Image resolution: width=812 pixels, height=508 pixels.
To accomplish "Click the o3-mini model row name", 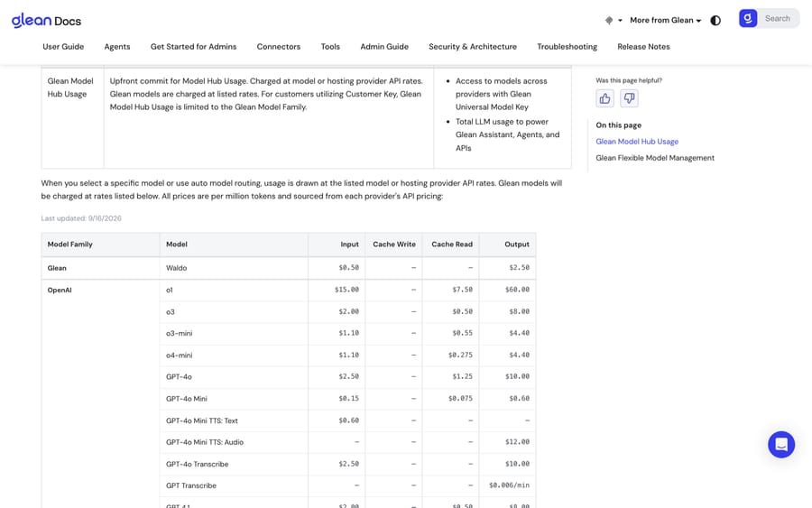I will tap(180, 334).
